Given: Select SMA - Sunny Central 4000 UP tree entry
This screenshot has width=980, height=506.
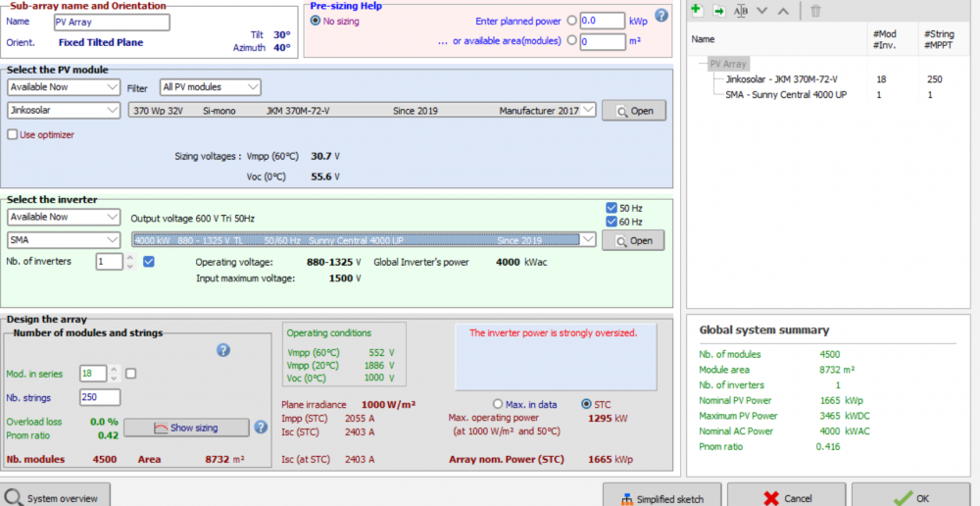Looking at the screenshot, I should pos(785,94).
